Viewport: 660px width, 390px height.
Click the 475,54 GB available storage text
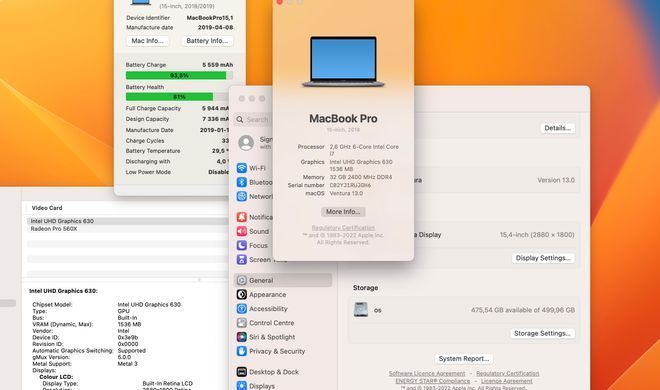(x=523, y=310)
